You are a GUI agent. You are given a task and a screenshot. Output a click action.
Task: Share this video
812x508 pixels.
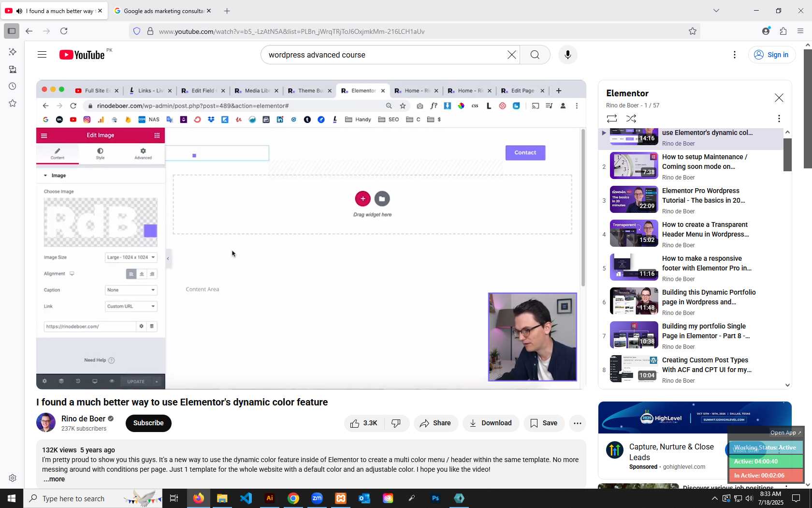[435, 423]
